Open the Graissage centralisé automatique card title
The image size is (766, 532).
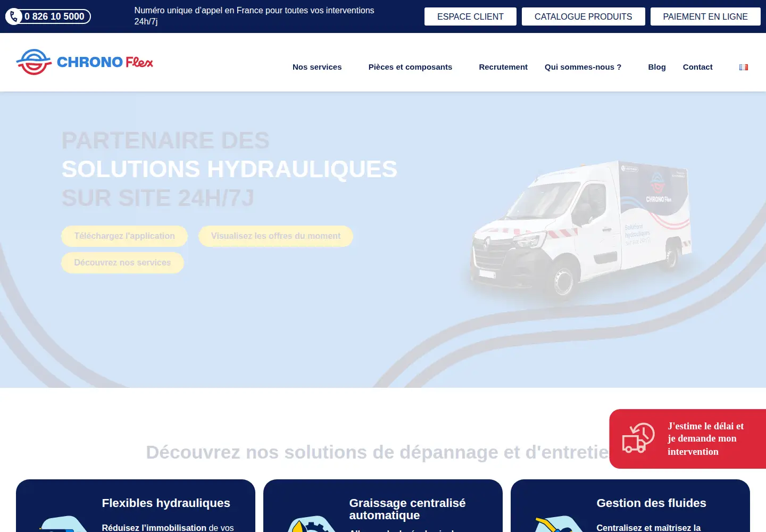(x=407, y=509)
